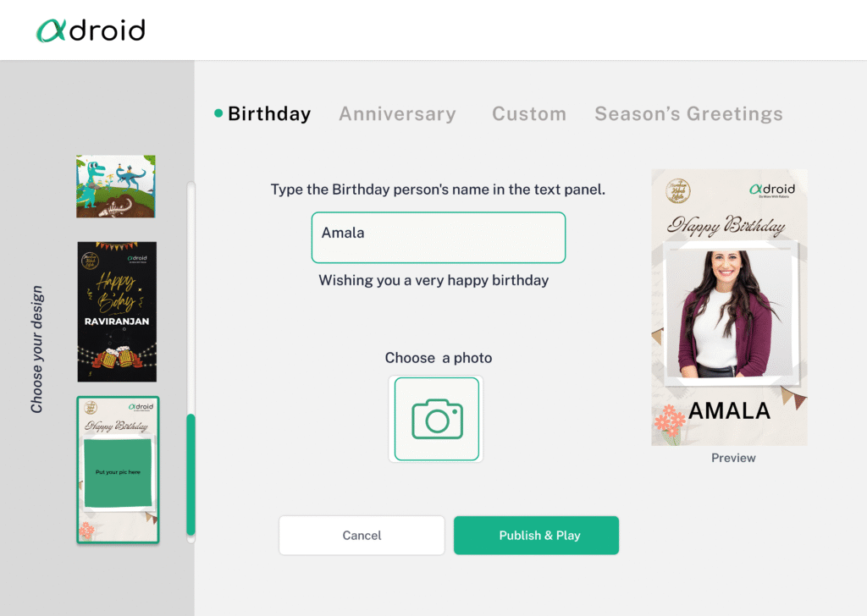
Task: Pick the black Raviranjan birthday design
Action: (x=117, y=311)
